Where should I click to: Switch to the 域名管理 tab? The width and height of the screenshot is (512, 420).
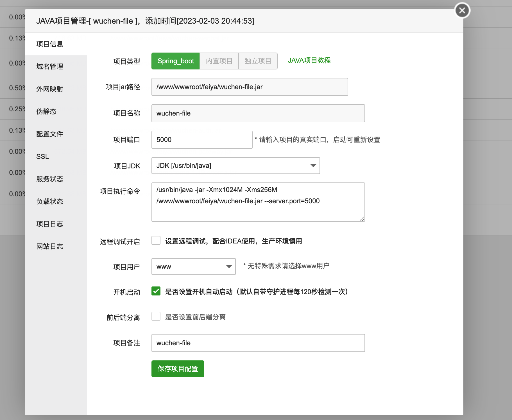tap(50, 67)
